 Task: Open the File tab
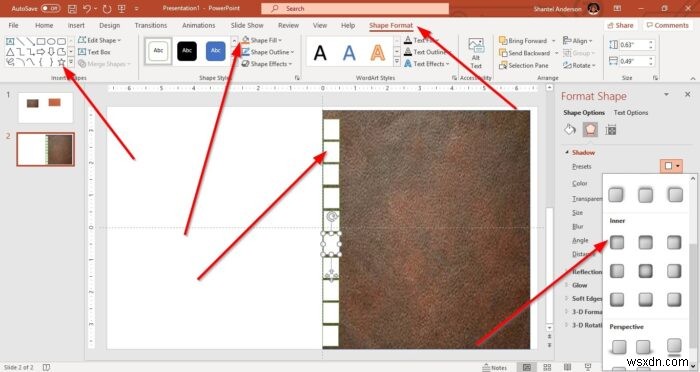tap(13, 25)
